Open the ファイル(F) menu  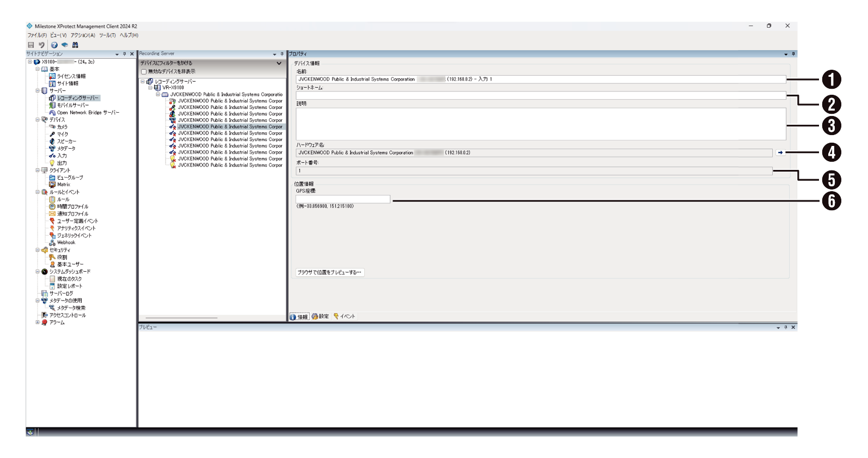[x=37, y=35]
